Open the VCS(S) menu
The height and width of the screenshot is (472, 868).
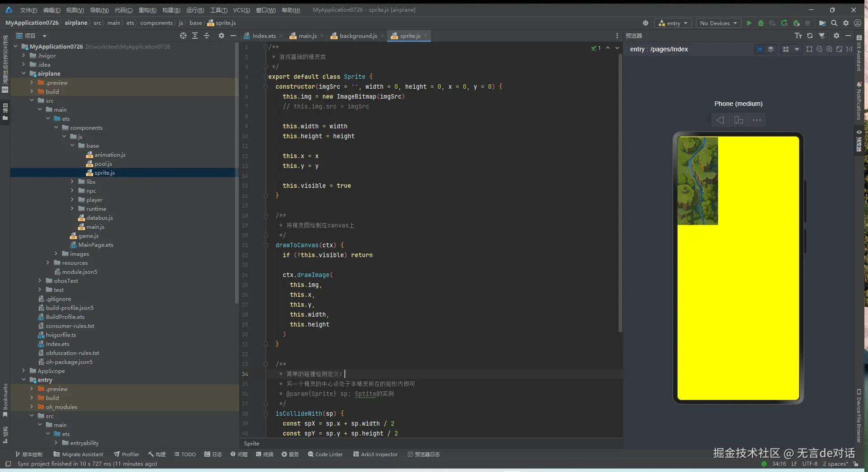241,10
